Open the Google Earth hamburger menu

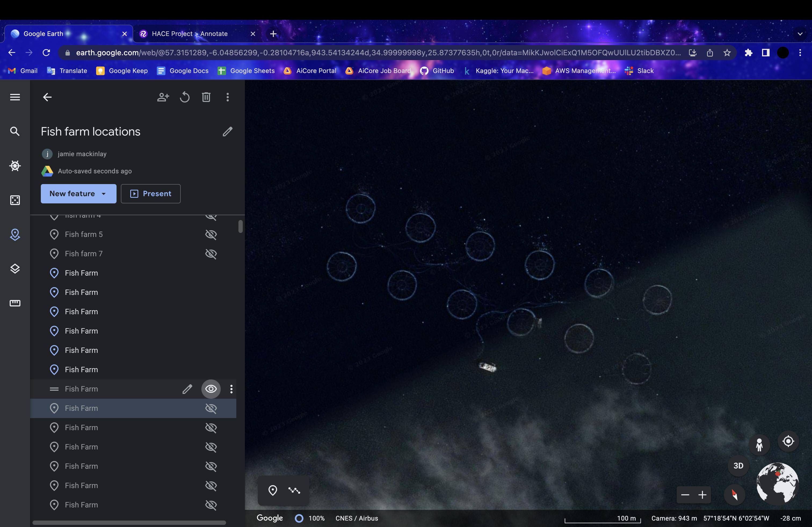click(x=15, y=97)
